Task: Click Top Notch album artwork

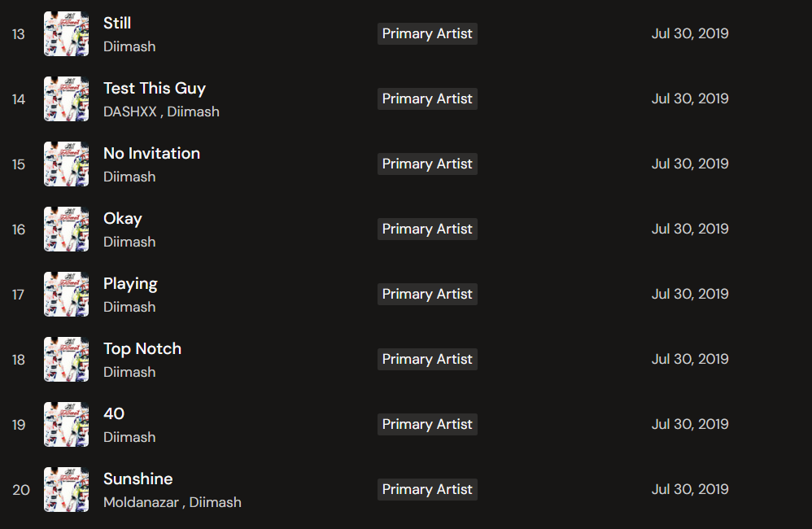Action: 66,360
